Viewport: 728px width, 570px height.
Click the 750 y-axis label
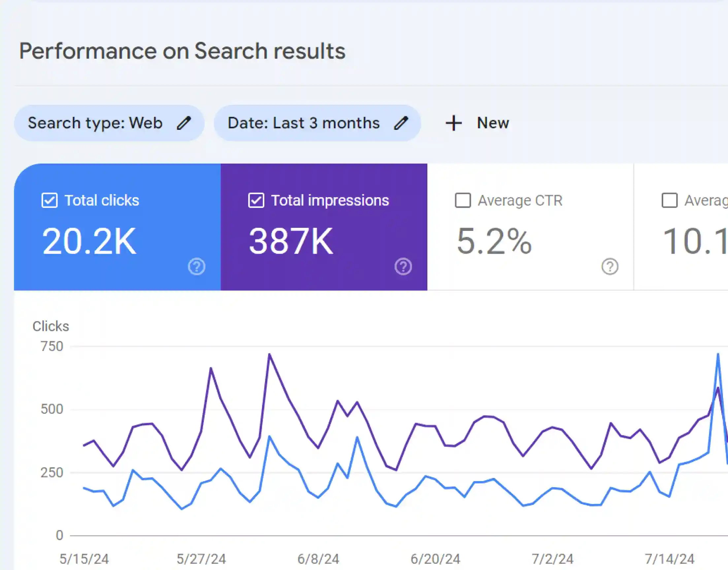coord(52,346)
